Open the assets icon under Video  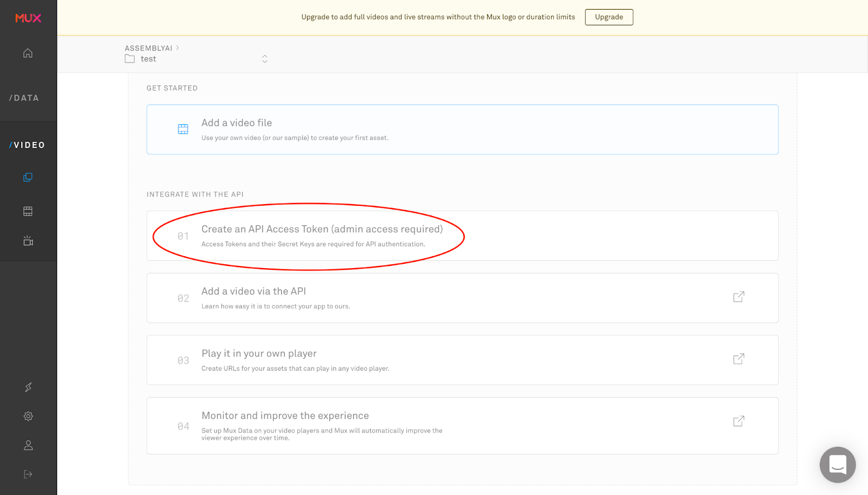tap(28, 177)
